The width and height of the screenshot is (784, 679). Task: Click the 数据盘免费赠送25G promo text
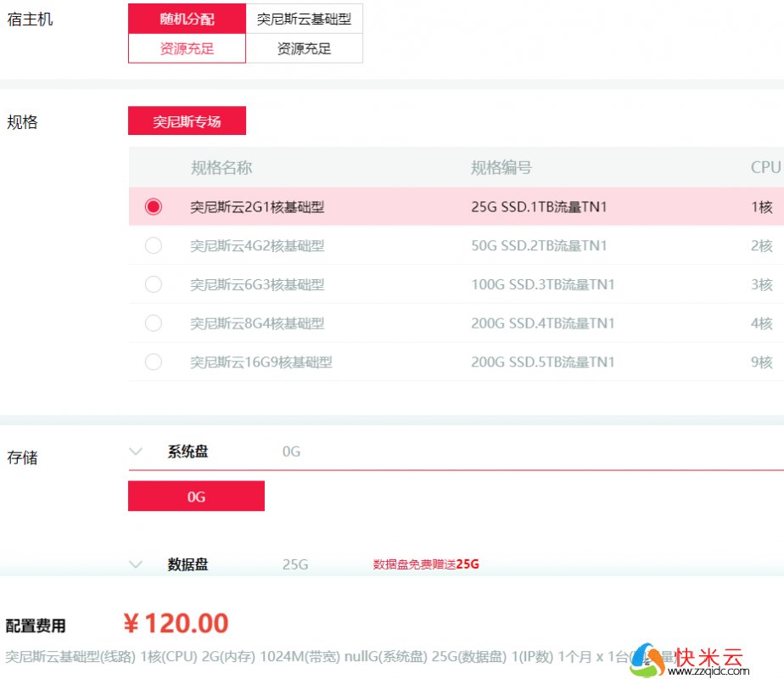[x=426, y=564]
